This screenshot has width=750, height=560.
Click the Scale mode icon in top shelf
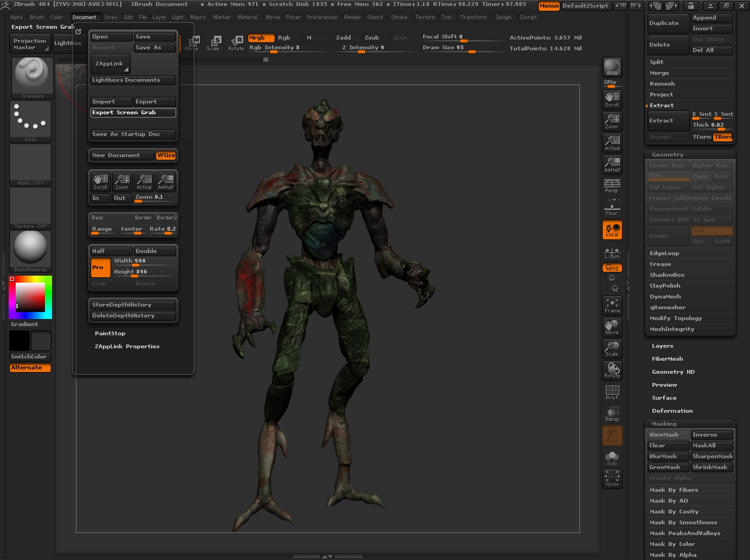click(214, 43)
